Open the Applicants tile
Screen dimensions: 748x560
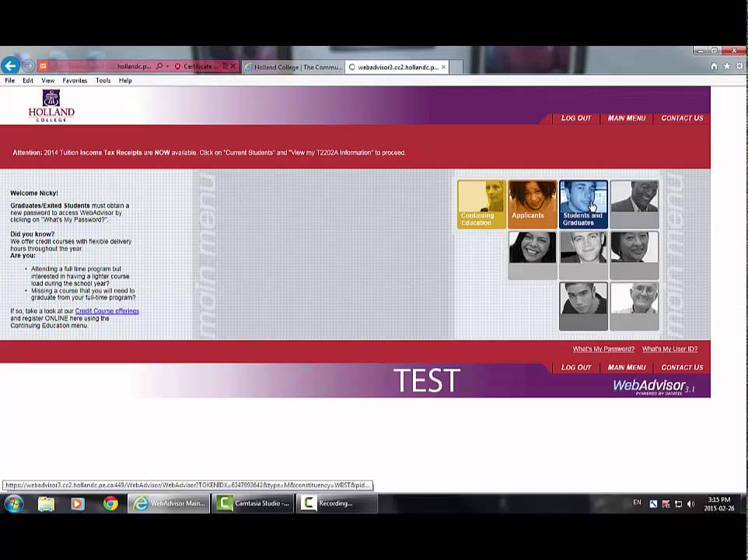pyautogui.click(x=533, y=204)
